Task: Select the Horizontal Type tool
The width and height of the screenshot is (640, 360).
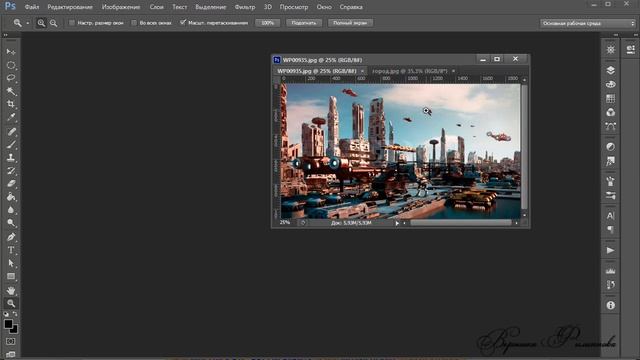Action: (x=11, y=250)
